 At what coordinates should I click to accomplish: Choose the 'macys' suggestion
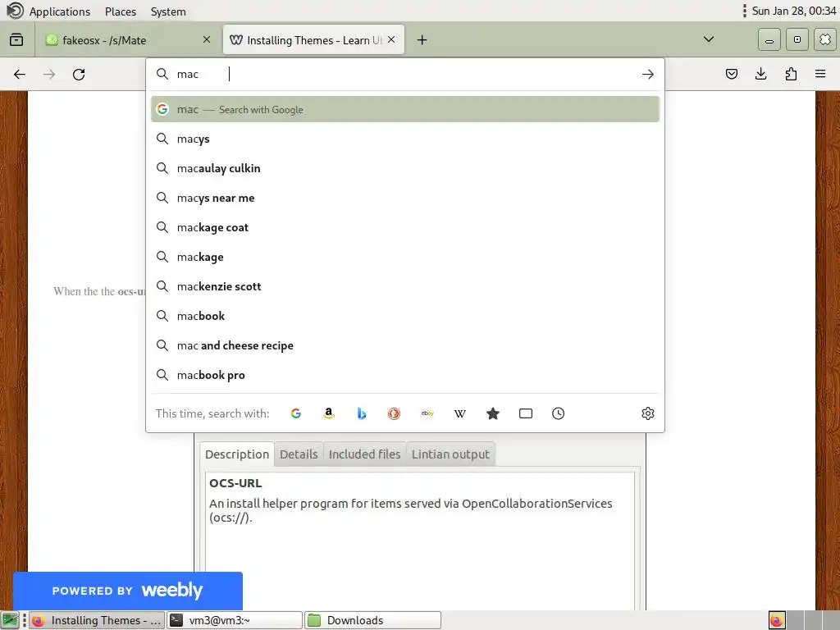[405, 139]
